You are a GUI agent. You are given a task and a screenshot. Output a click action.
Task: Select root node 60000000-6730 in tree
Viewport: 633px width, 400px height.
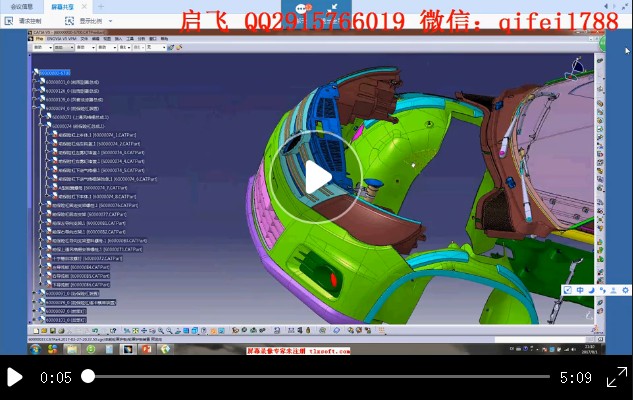pos(55,73)
